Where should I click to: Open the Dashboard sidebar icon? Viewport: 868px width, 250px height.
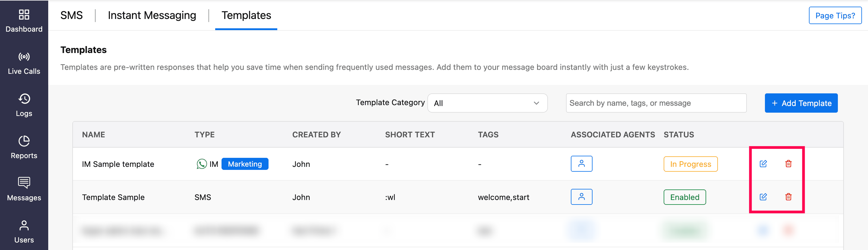(x=24, y=15)
